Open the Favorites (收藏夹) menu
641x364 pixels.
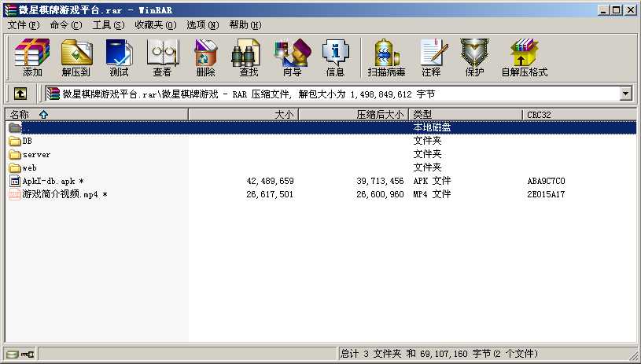point(156,25)
